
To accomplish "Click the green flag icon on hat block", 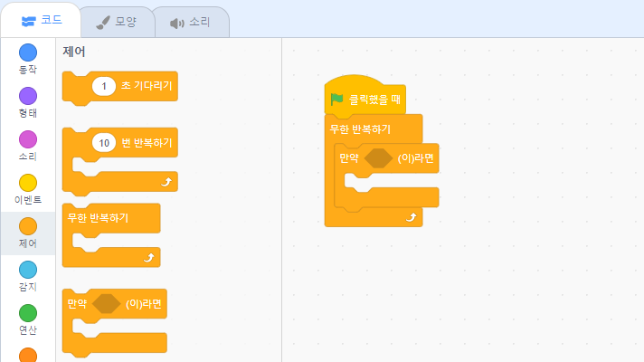I will 336,99.
